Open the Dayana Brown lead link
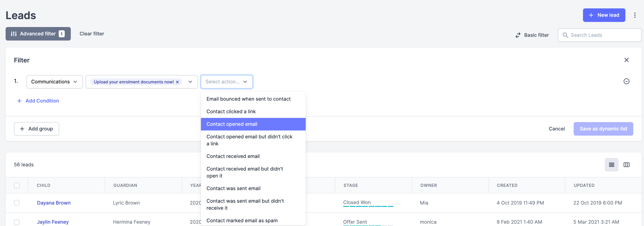The image size is (644, 226). [54, 203]
